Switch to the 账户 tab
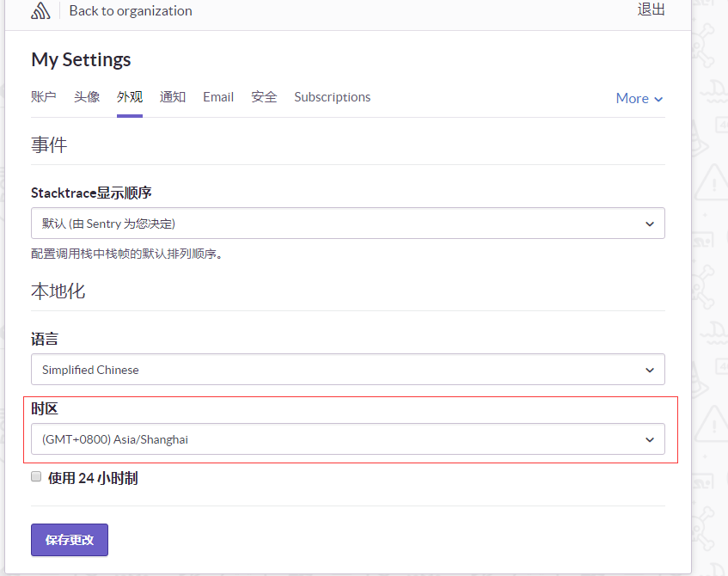This screenshot has width=728, height=576. point(44,96)
